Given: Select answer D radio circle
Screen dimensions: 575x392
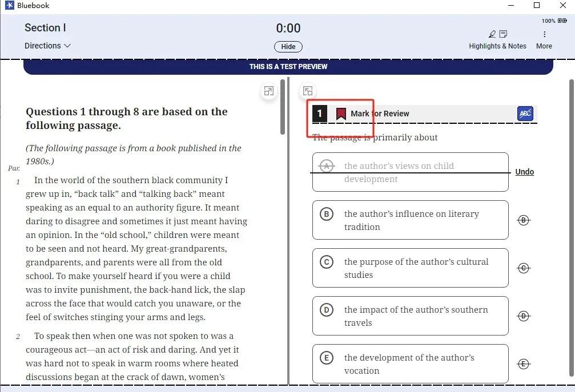Looking at the screenshot, I should [x=327, y=310].
